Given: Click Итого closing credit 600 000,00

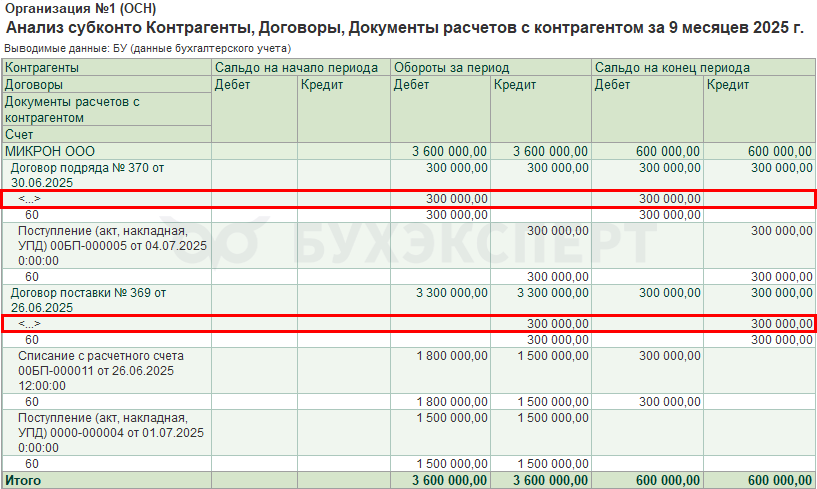Looking at the screenshot, I should 780,480.
